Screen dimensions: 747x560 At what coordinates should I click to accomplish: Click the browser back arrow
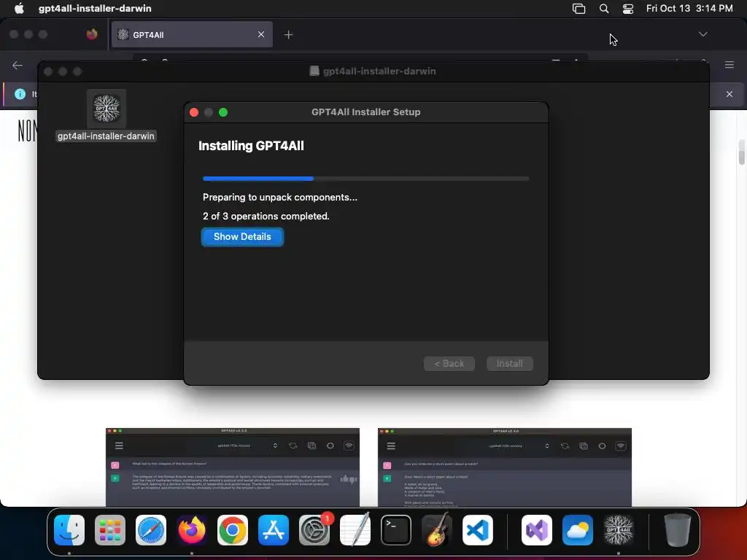18,65
